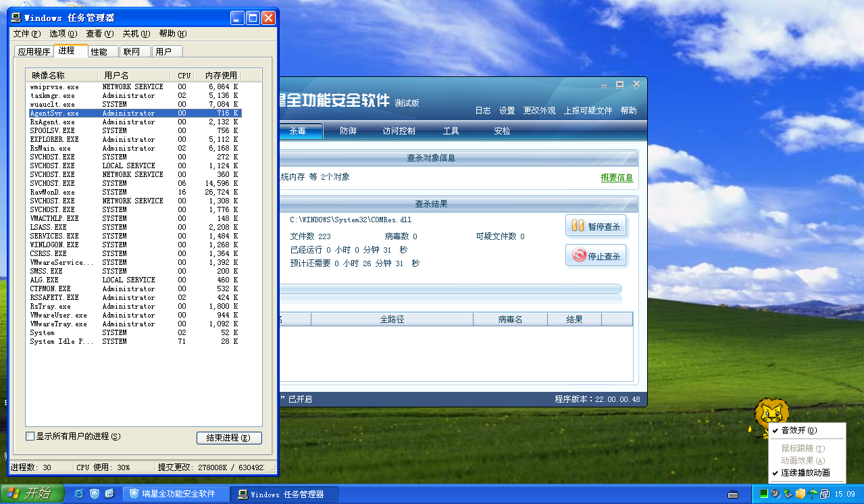Open the 选项 menu in Task Manager
Viewport: 864px width, 504px height.
pos(63,34)
